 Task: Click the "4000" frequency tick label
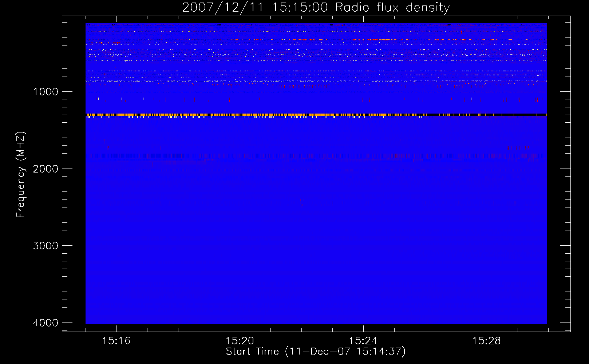46,323
